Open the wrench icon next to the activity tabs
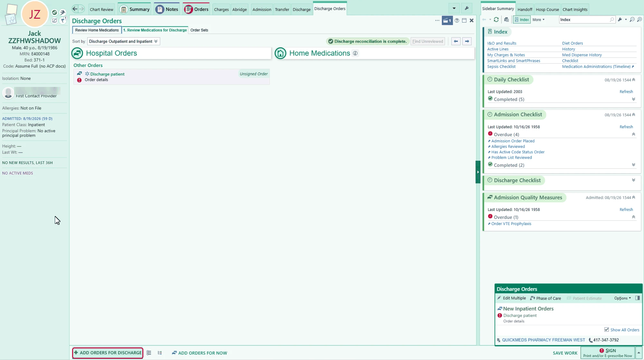The width and height of the screenshot is (644, 360). pos(467,8)
